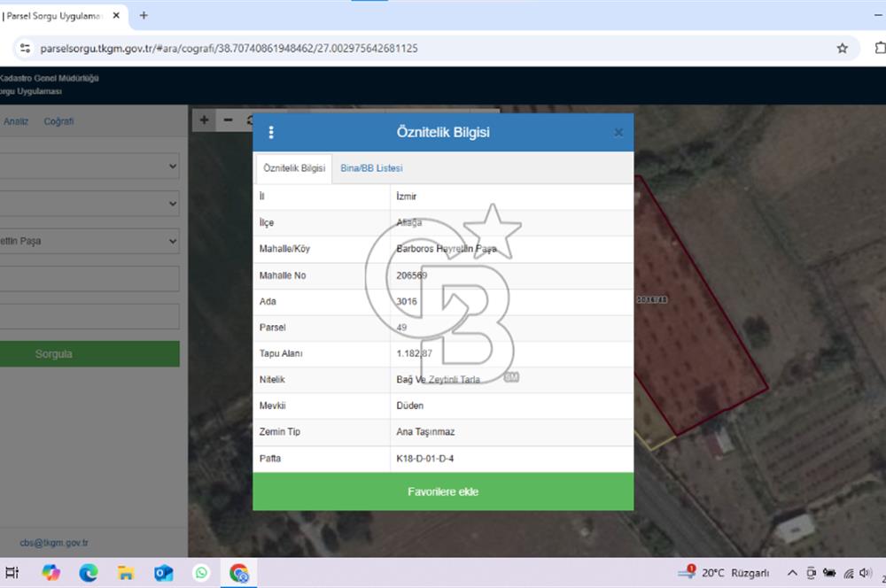Screen dimensions: 886x588
Task: Switch to the Bina/BB Listesi tab
Action: 371,168
